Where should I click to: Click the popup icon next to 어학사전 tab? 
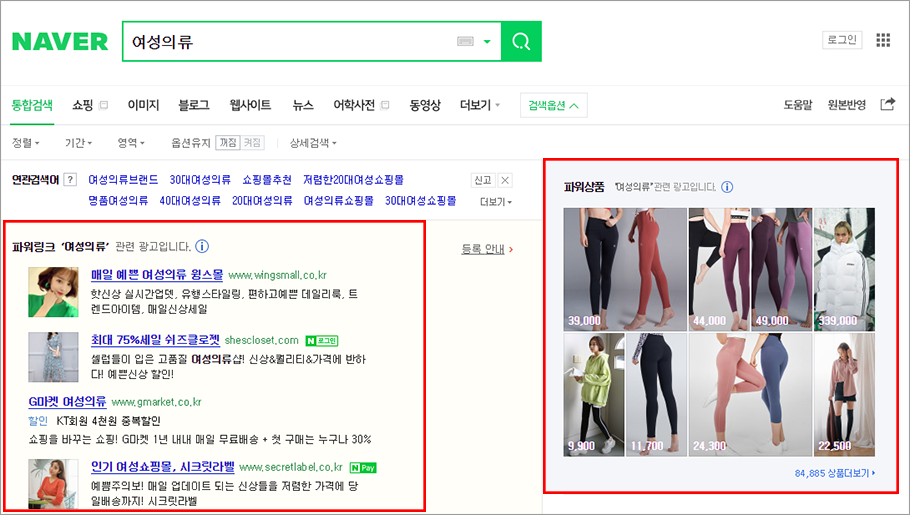[x=384, y=105]
